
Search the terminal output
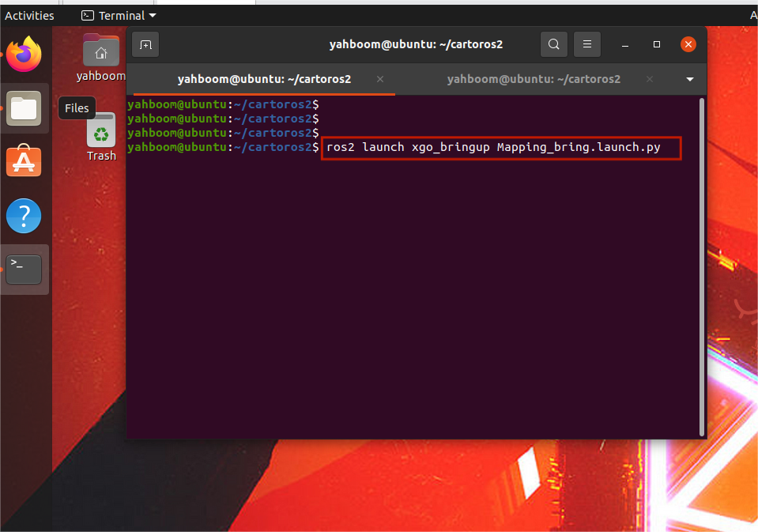tap(553, 44)
